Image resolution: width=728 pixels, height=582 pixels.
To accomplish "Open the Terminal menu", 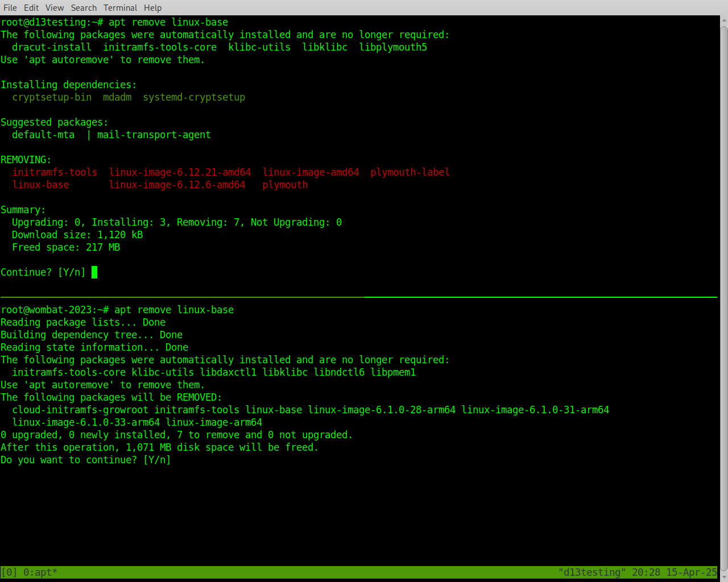I will point(120,7).
